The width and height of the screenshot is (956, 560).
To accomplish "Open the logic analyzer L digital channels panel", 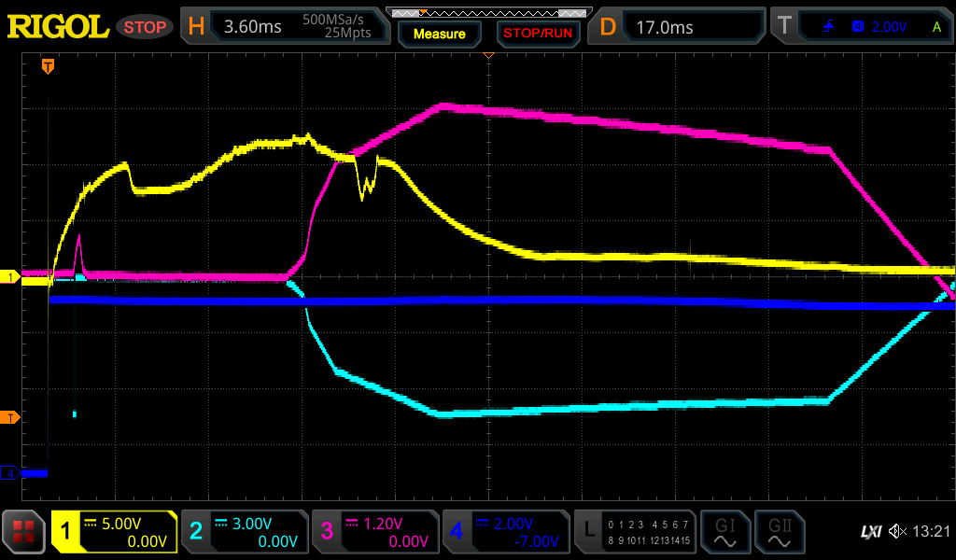I will click(x=634, y=533).
